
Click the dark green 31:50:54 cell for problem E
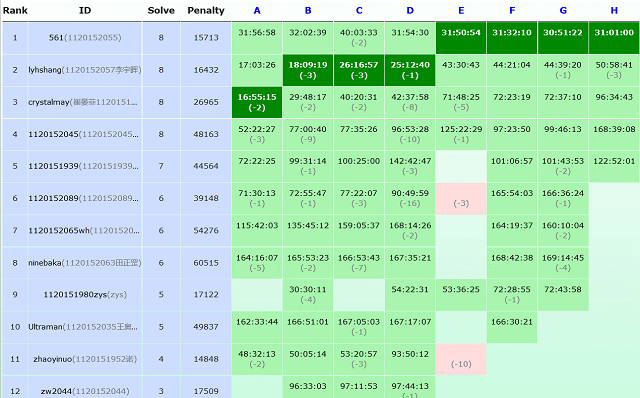(461, 38)
